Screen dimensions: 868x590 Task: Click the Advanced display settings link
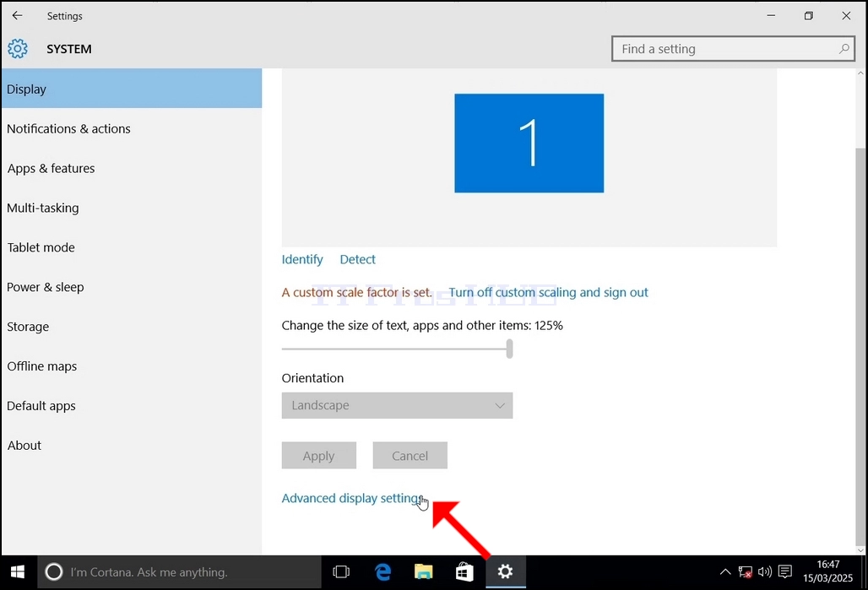click(352, 498)
